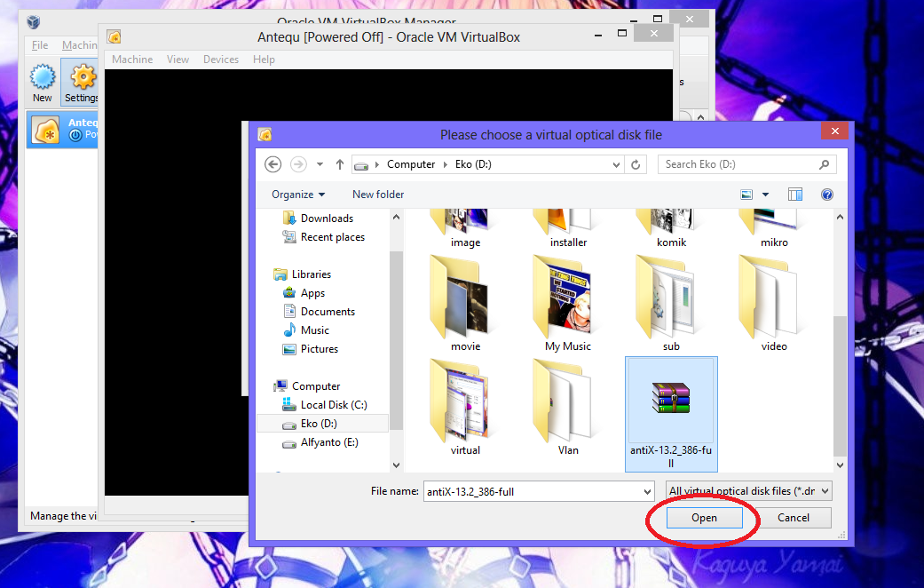The height and width of the screenshot is (588, 924).
Task: Open the File name history dropdown
Action: click(x=647, y=491)
